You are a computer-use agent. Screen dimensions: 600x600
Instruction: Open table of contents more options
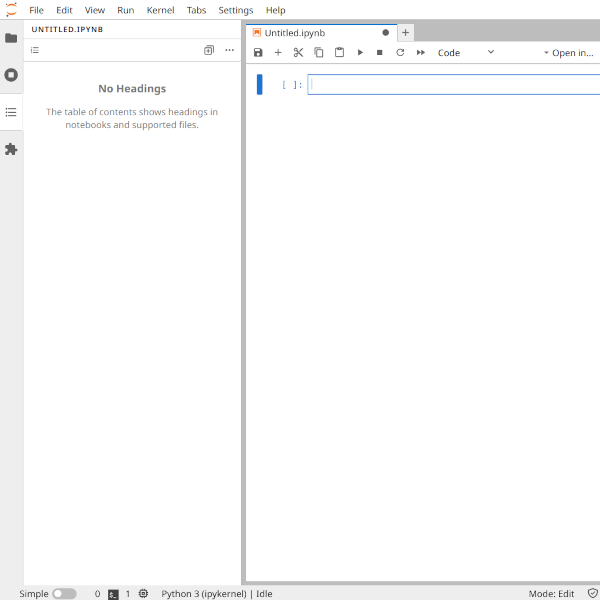pyautogui.click(x=229, y=50)
